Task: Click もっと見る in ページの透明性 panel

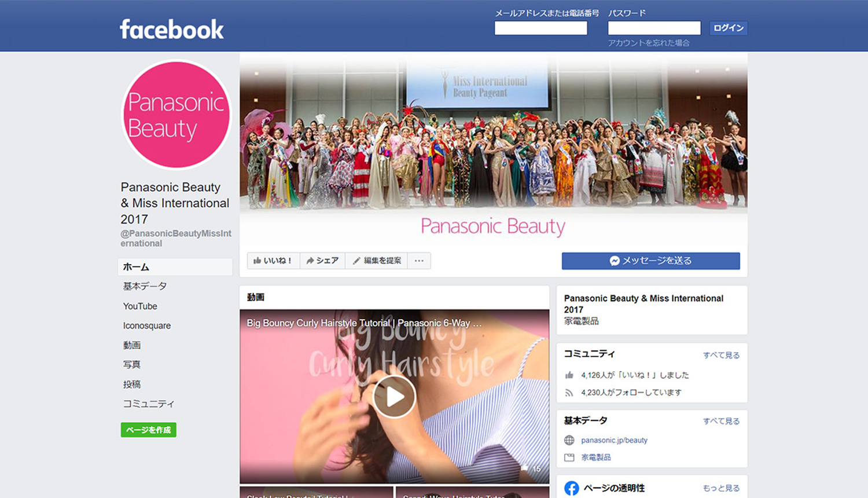Action: tap(721, 488)
